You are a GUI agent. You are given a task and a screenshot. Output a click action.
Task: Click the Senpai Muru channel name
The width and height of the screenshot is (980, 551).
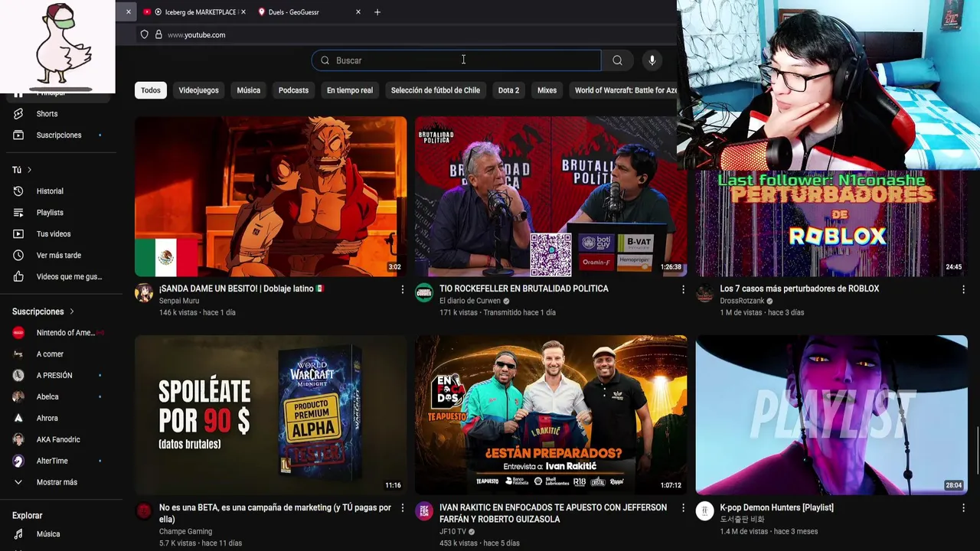coord(179,301)
